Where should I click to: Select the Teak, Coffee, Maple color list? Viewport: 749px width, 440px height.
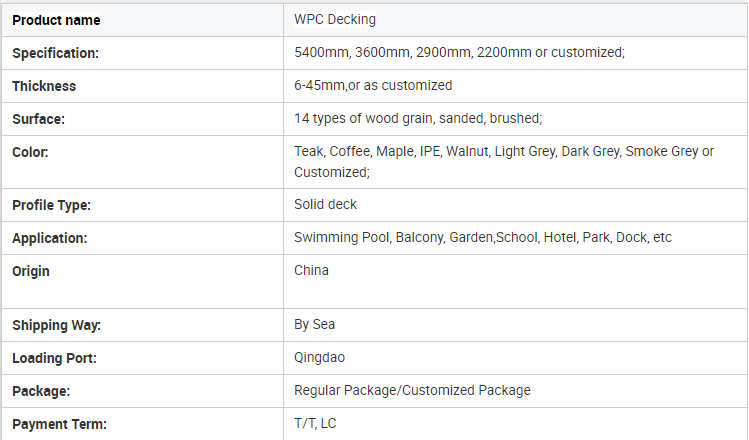tap(504, 162)
